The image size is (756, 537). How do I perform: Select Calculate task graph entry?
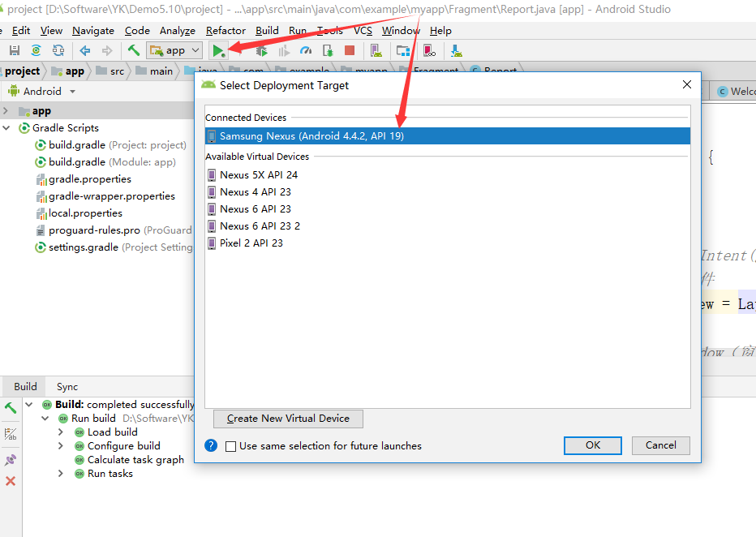[129, 460]
